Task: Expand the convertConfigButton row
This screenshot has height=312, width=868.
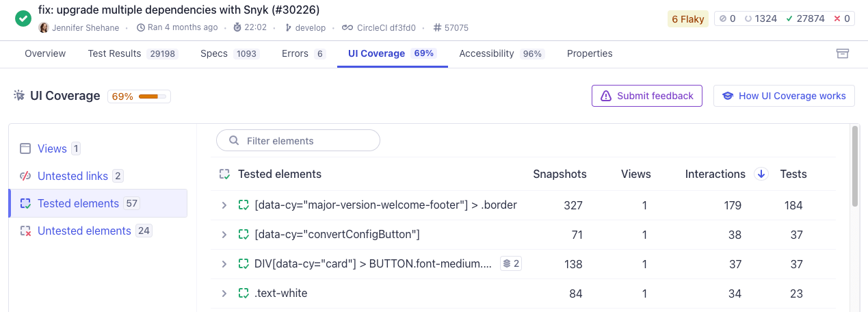Action: [224, 235]
